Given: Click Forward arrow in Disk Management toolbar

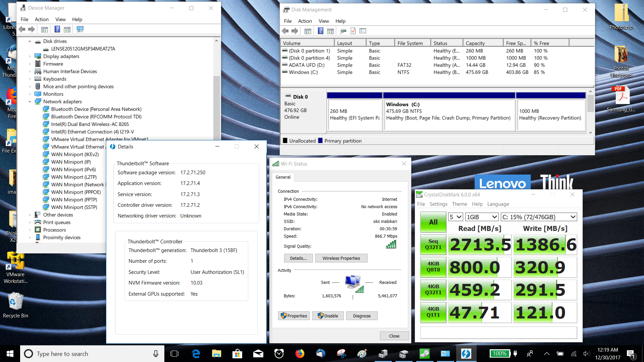Looking at the screenshot, I should [295, 31].
